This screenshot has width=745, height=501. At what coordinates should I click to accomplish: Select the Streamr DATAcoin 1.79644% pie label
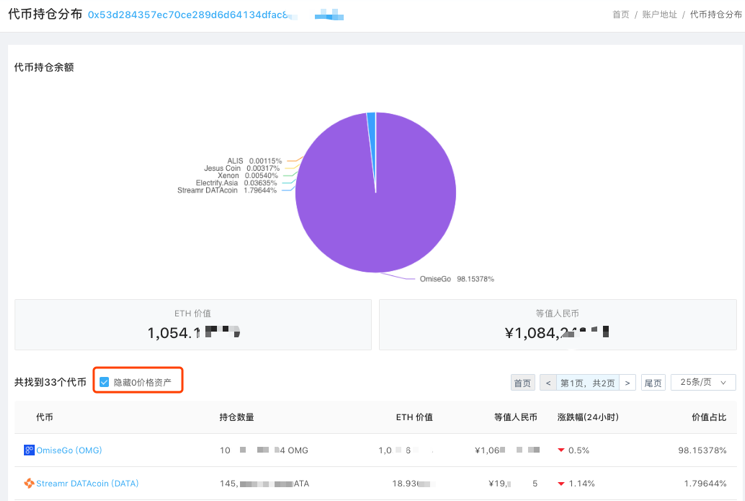(x=227, y=190)
